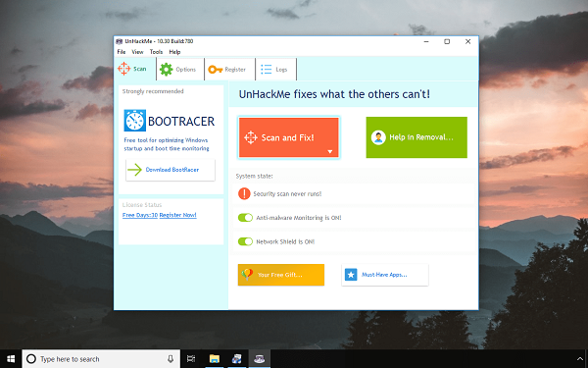The height and width of the screenshot is (368, 588).
Task: Click the Download BootRacer button
Action: [171, 170]
